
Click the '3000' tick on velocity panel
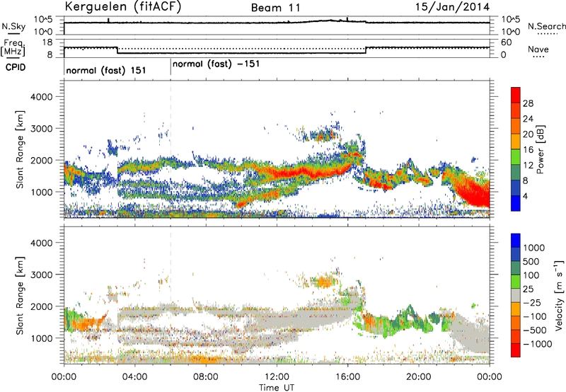tap(41, 275)
